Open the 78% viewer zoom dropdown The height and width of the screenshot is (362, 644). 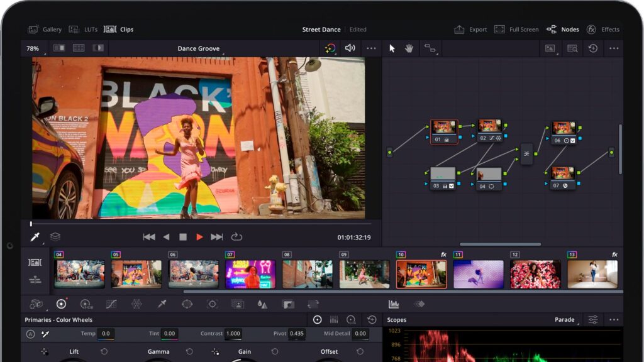[x=35, y=48]
